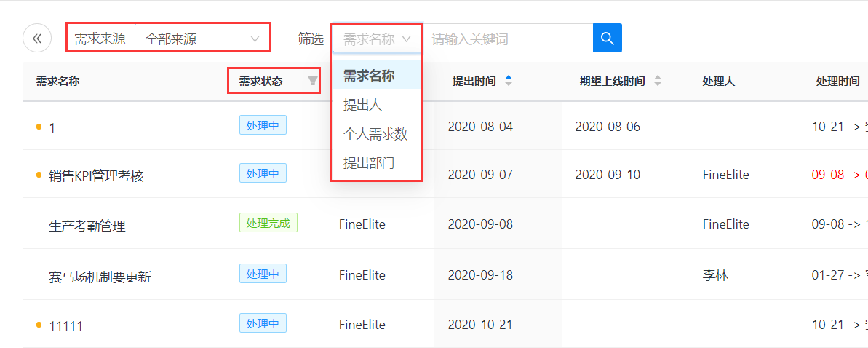
Task: Click the keyword input field 请输入关键词
Action: tap(507, 39)
